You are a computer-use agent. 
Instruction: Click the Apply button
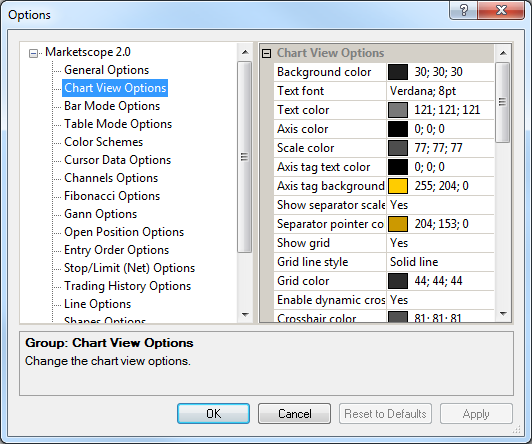click(x=476, y=413)
